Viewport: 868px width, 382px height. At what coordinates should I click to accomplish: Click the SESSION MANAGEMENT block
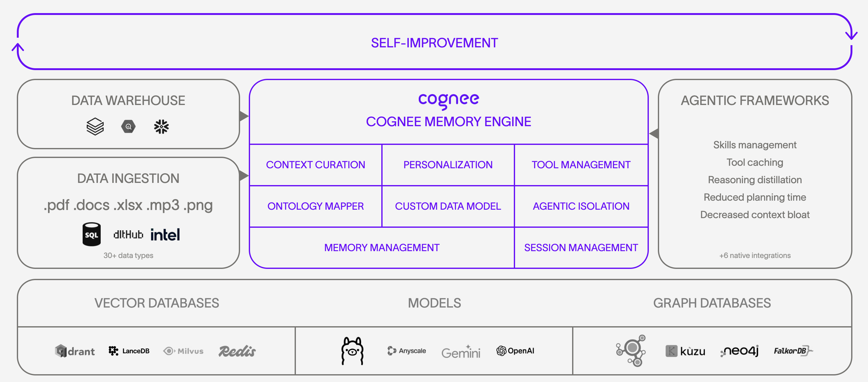pos(581,248)
